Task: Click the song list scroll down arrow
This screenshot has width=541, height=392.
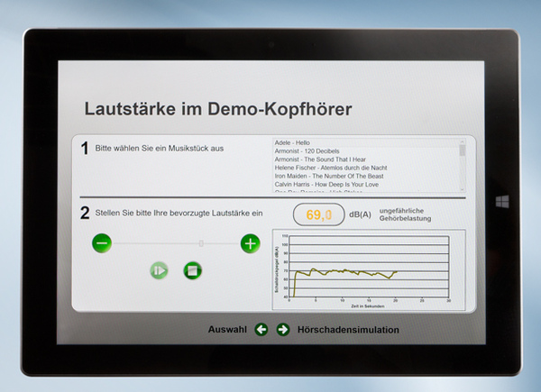Action: [463, 189]
